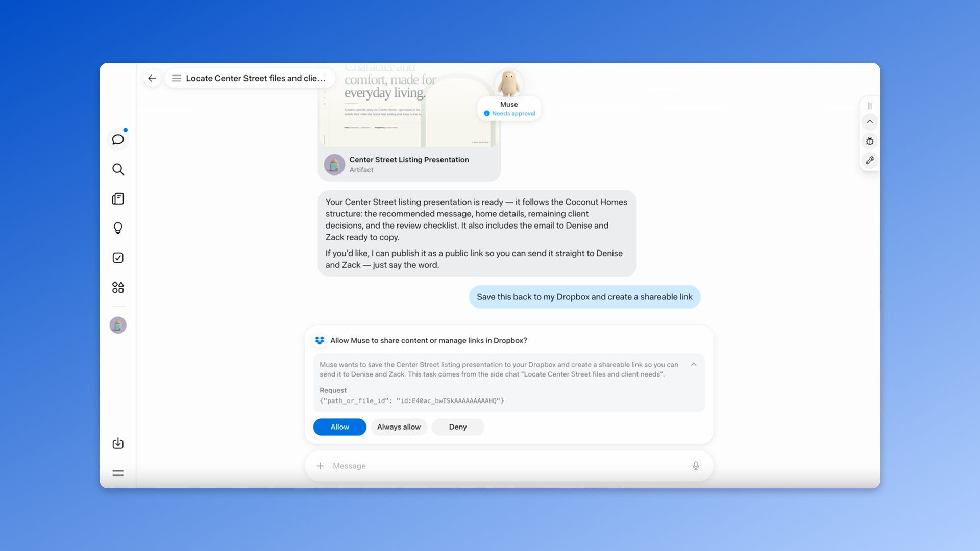Click the artifact icon beside Listing Presentation title
Screen dimensions: 980x551
[335, 165]
